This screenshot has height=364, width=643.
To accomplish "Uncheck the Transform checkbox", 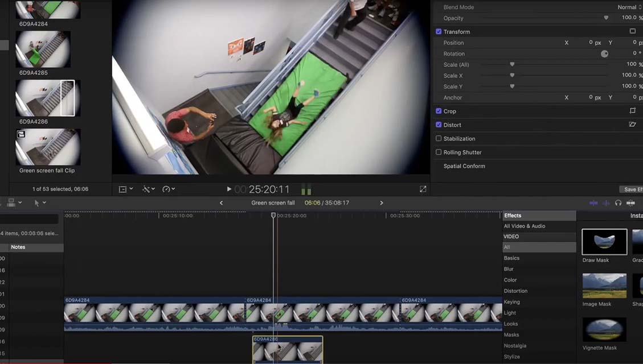I will click(439, 32).
